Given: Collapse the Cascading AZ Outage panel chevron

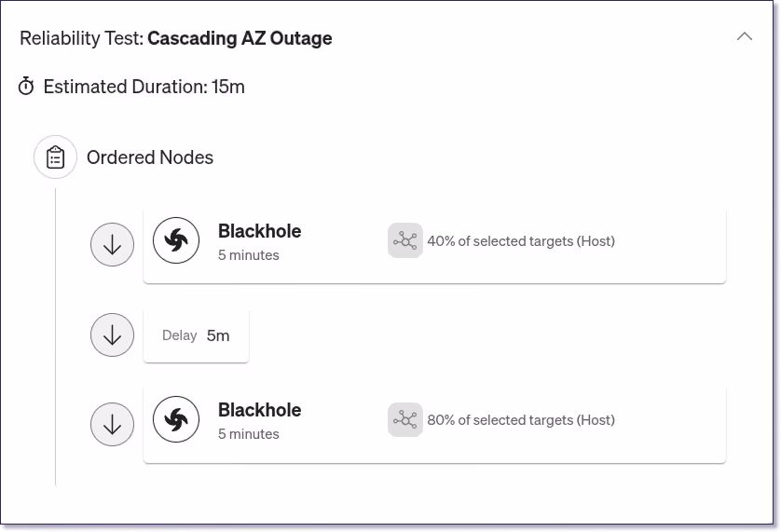Looking at the screenshot, I should coord(744,37).
